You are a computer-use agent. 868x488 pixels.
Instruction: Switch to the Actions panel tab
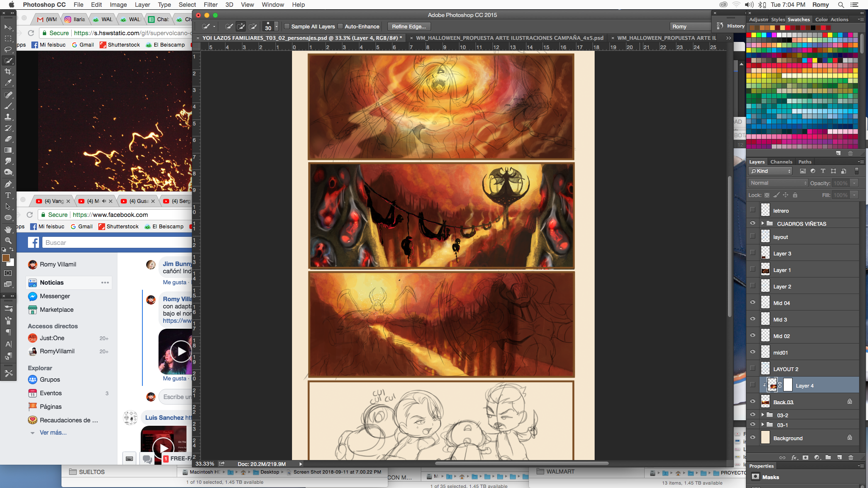click(x=839, y=19)
